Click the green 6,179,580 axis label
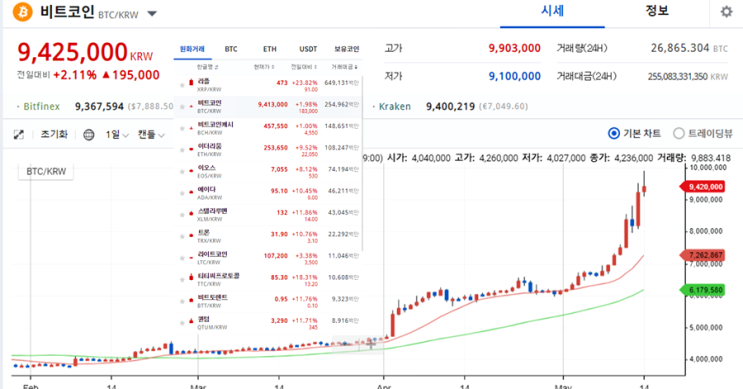The height and width of the screenshot is (389, 743). 703,290
